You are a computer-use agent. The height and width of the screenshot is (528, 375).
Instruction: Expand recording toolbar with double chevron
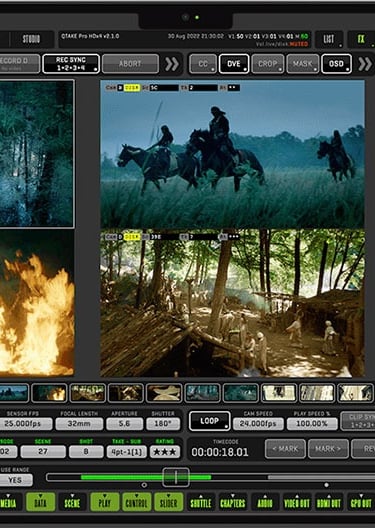point(172,64)
